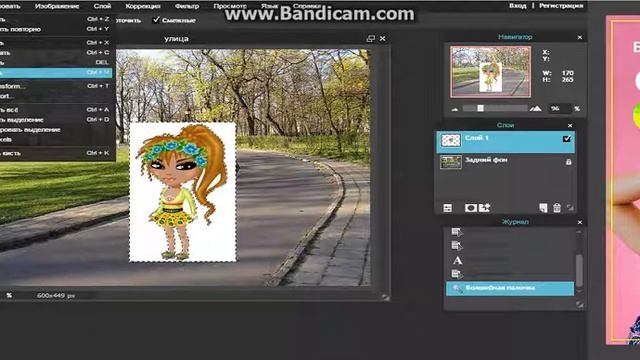Screen dimensions: 640x360
Task: Delete the selected layer with trash icon
Action: [x=557, y=208]
